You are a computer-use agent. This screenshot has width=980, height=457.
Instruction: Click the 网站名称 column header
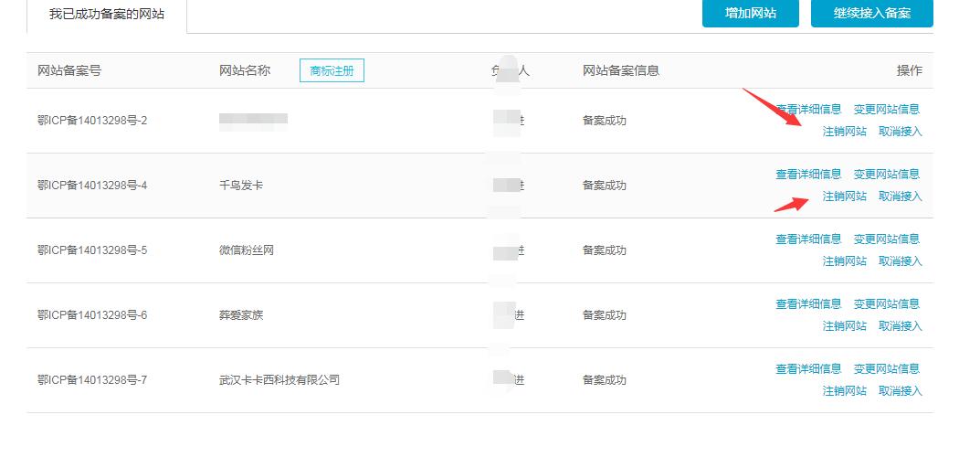[x=245, y=70]
